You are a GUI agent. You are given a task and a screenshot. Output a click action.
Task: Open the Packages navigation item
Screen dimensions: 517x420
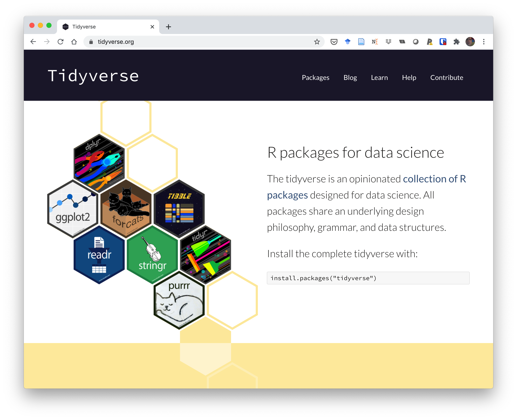[316, 78]
